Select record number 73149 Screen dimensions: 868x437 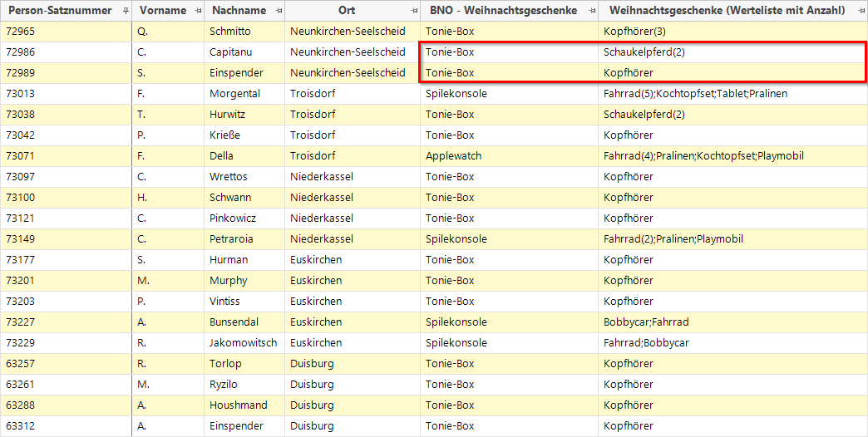click(20, 239)
